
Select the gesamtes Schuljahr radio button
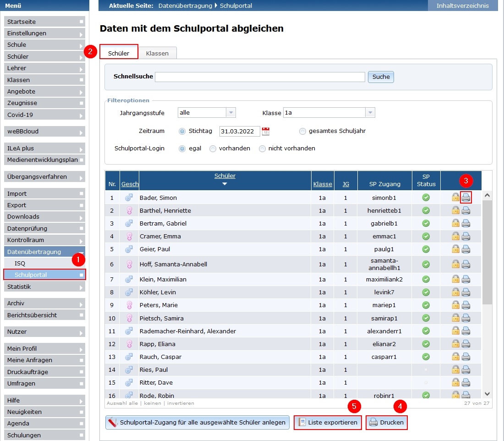tap(302, 131)
